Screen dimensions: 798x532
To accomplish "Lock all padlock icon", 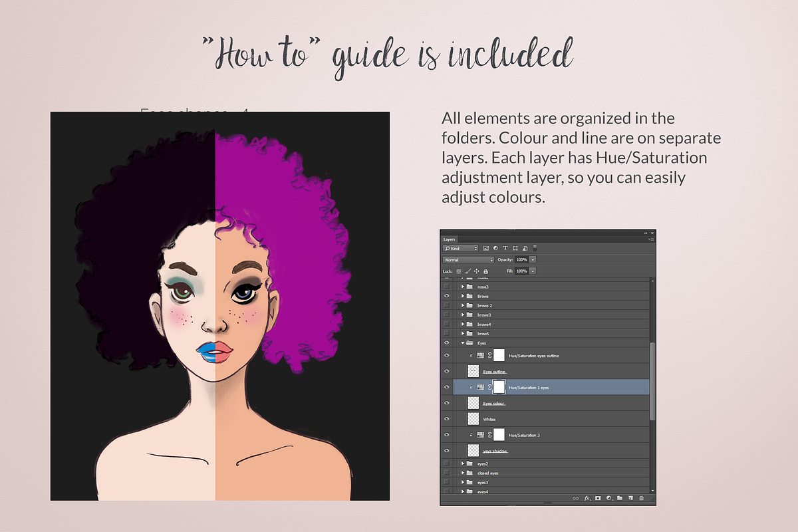I will click(485, 271).
